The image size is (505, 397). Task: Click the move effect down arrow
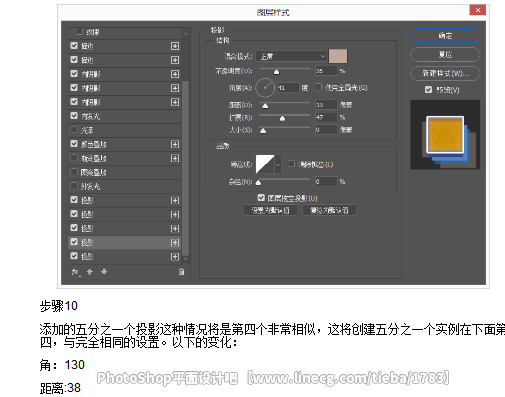(x=104, y=272)
